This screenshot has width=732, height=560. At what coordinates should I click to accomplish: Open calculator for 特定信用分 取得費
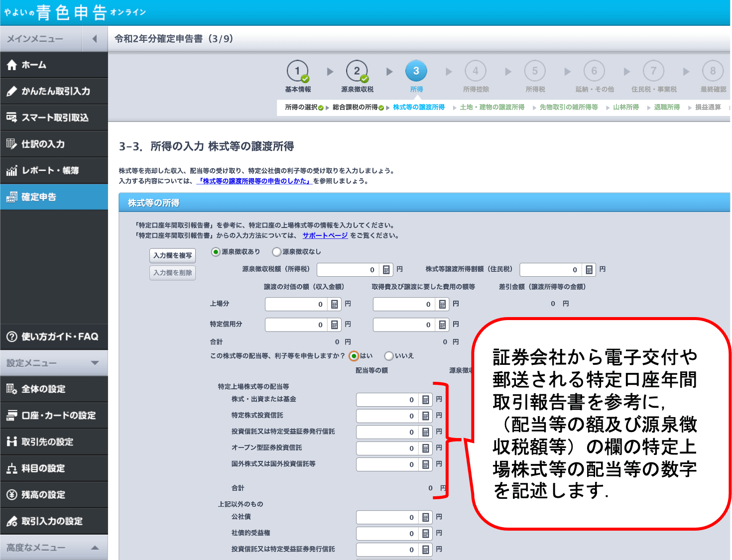pyautogui.click(x=442, y=325)
